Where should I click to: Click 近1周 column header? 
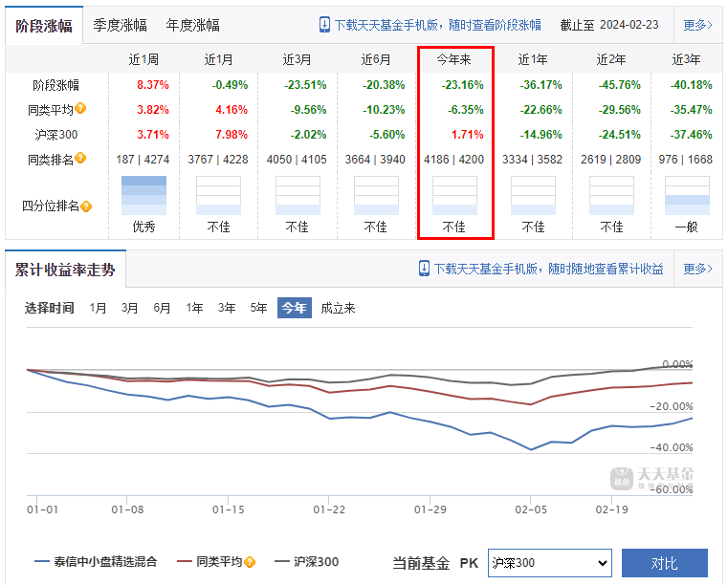143,59
